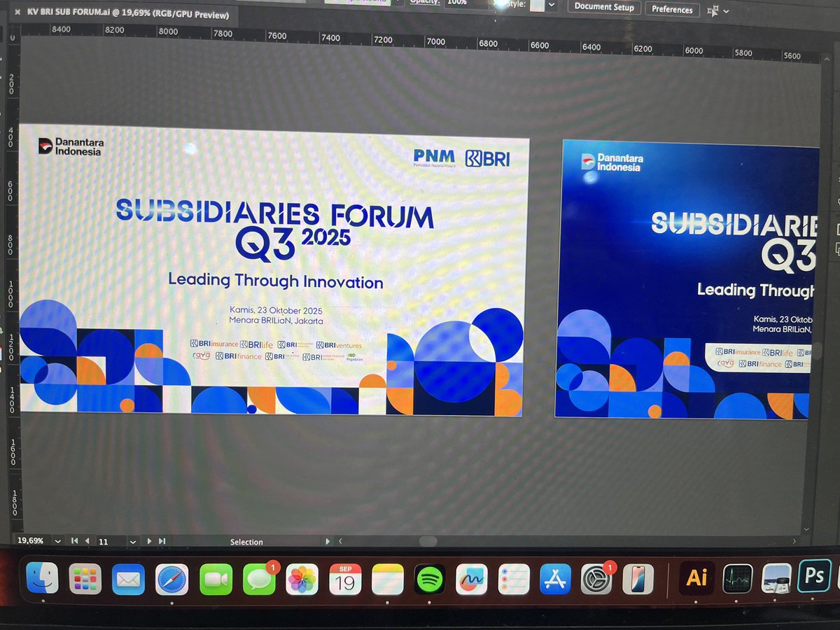Click the Opacity label link
Screen dimensions: 840x630
click(424, 2)
